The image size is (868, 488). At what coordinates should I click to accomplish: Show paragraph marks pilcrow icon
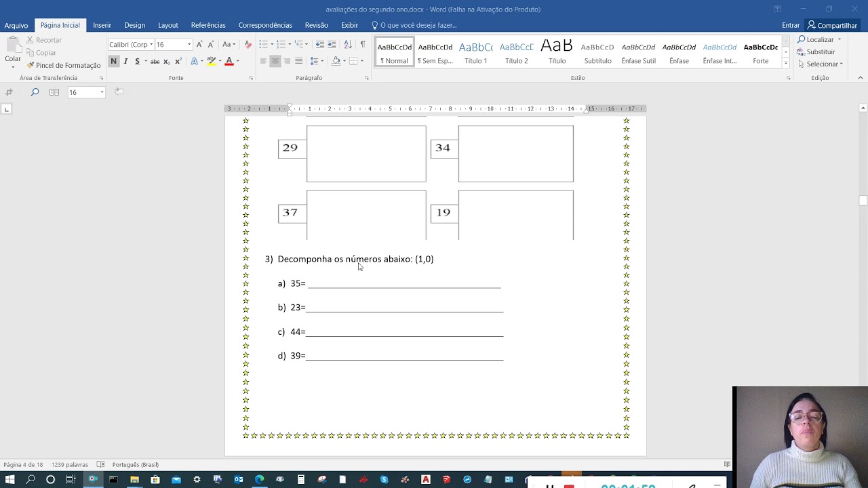point(363,44)
